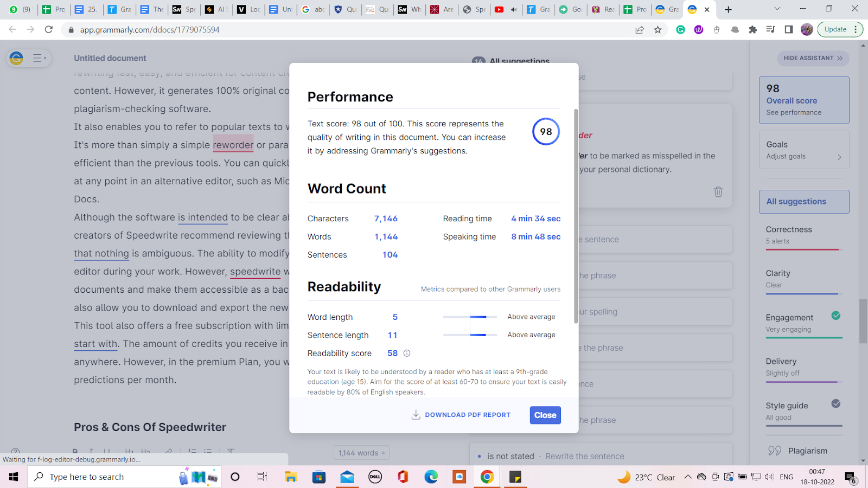Insert a link using the link icon

tap(168, 452)
